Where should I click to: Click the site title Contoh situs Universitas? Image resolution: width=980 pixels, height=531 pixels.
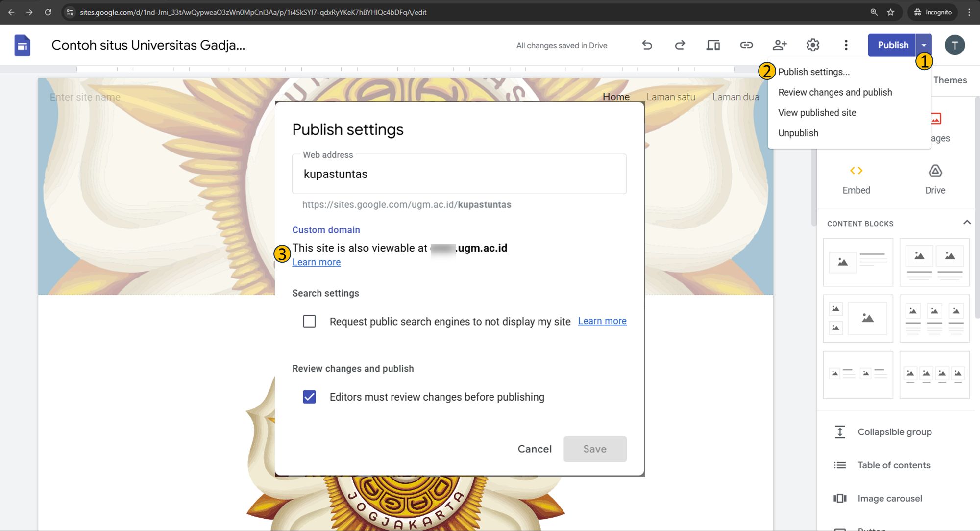tap(148, 45)
